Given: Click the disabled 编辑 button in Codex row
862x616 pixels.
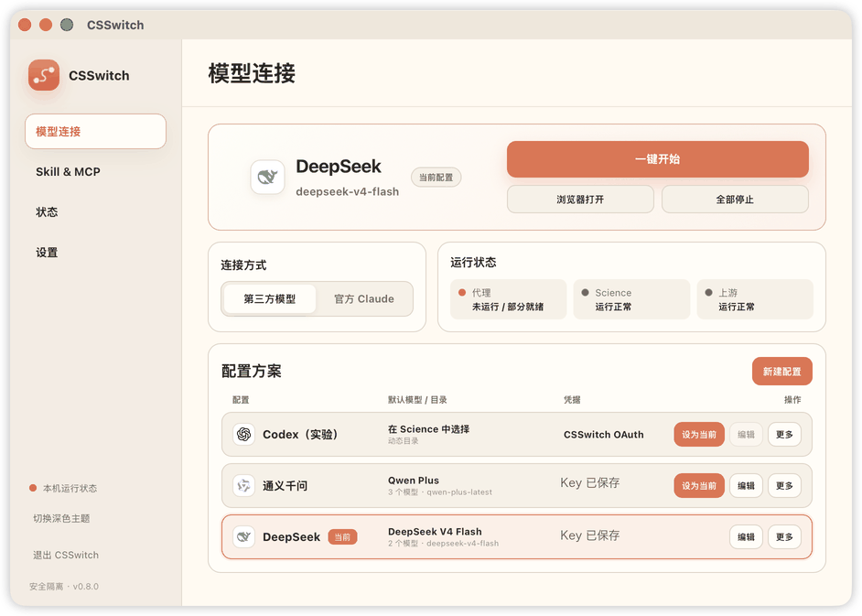Looking at the screenshot, I should coord(746,435).
